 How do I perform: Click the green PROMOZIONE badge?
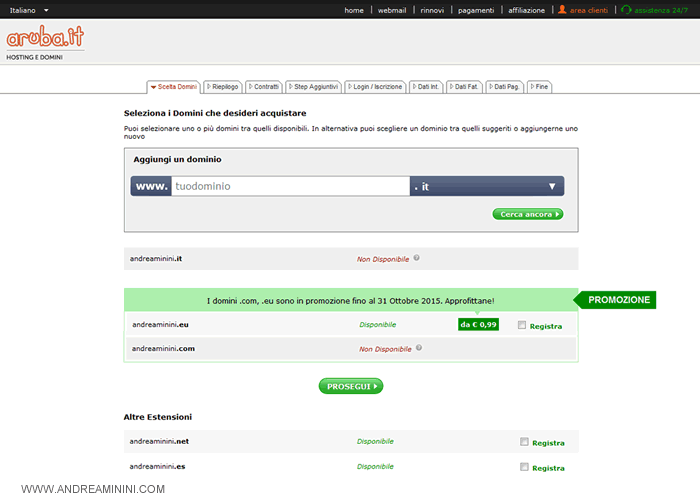[x=619, y=300]
